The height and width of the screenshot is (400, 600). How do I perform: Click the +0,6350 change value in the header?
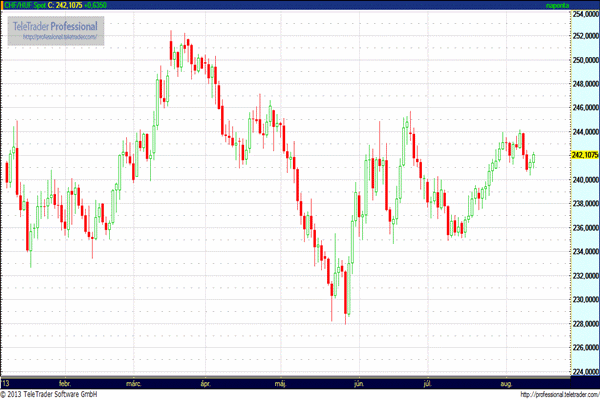pos(97,6)
